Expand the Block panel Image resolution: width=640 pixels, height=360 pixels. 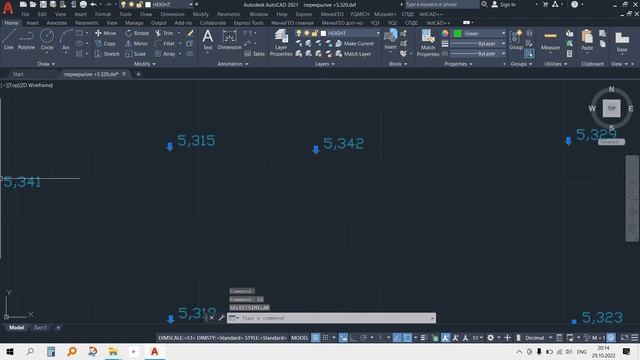(x=398, y=64)
